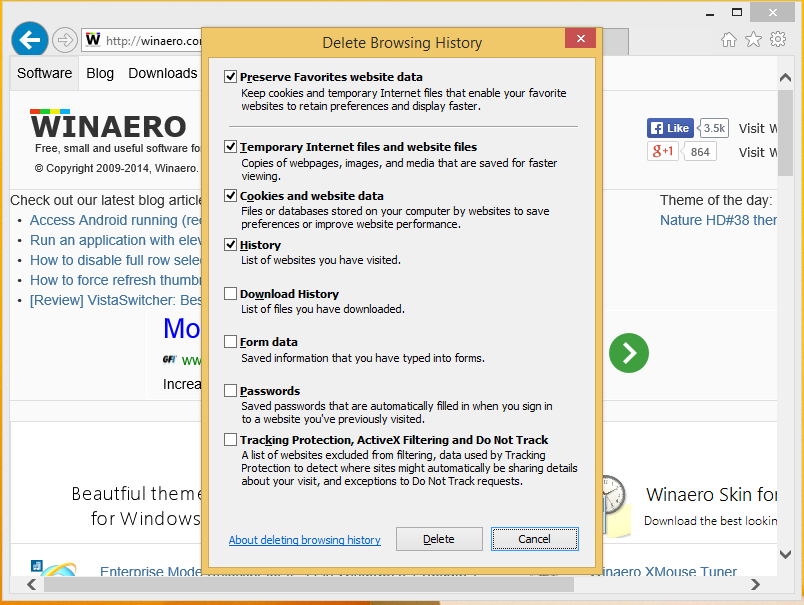Click Winaero Skin for heading
The width and height of the screenshot is (804, 605).
[711, 495]
